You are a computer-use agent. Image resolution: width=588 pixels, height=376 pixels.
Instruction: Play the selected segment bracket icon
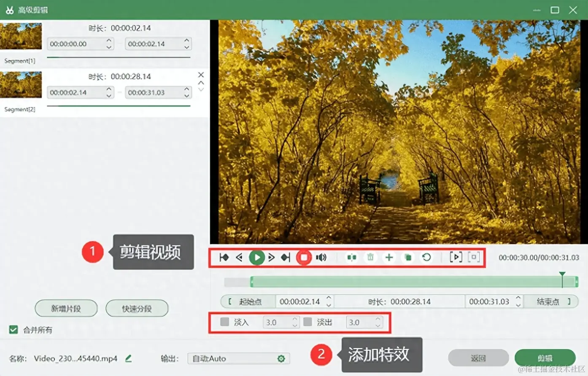(456, 257)
